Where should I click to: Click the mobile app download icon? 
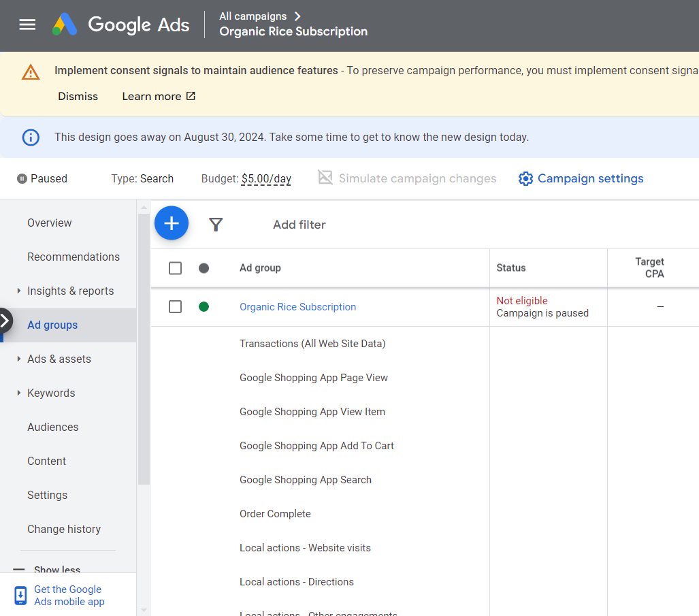click(x=20, y=596)
